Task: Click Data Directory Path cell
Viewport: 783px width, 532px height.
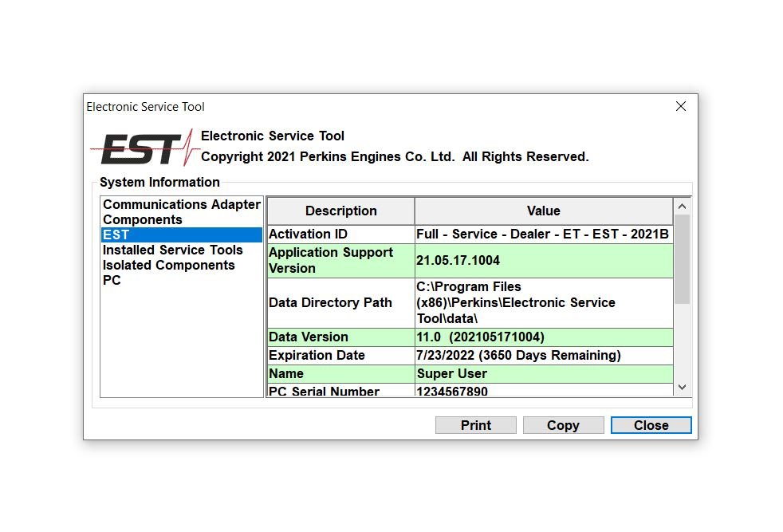Action: point(341,303)
